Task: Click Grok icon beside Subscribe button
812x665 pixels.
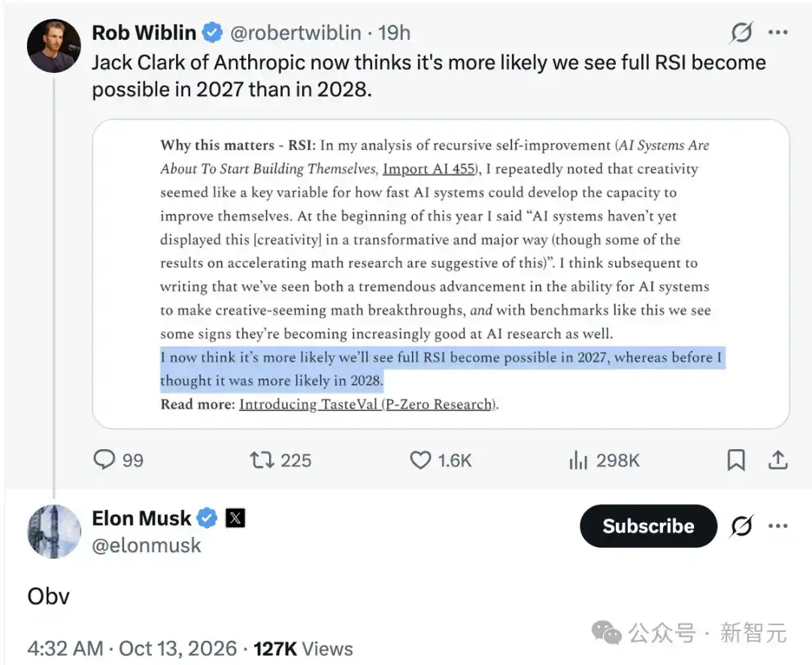Action: 741,526
